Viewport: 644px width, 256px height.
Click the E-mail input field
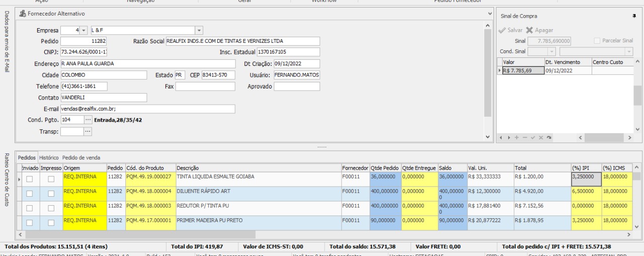(x=147, y=109)
